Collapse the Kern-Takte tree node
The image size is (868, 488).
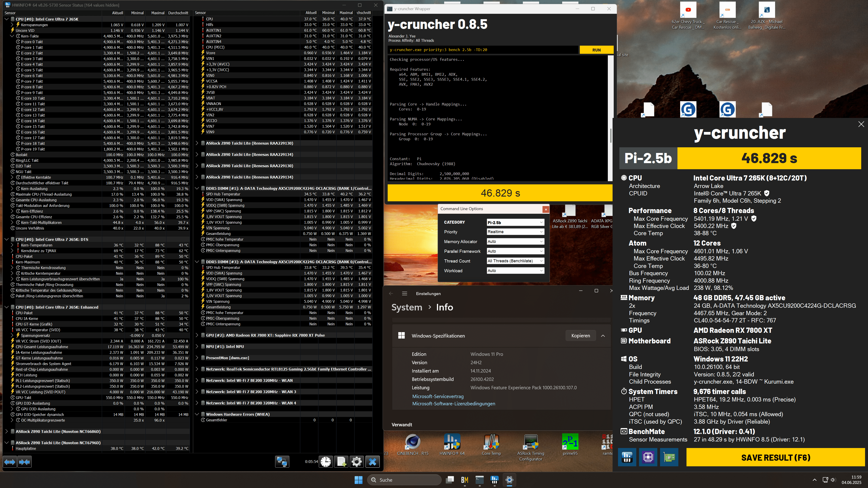tap(12, 36)
